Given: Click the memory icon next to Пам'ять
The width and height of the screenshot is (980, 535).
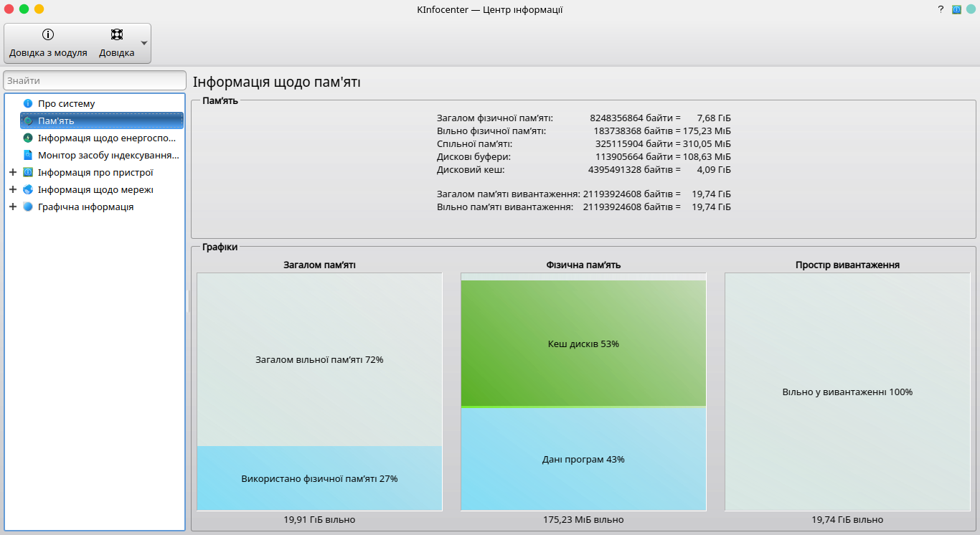Looking at the screenshot, I should pos(28,120).
